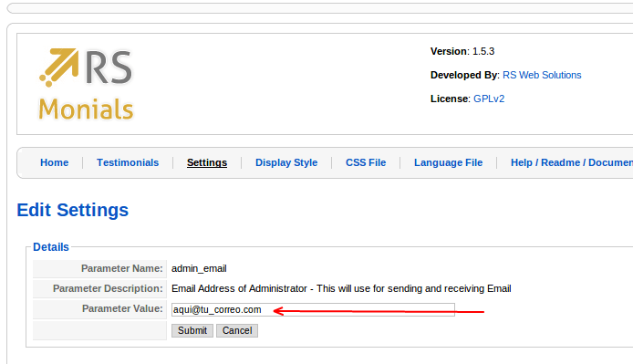
Task: Click the Edit Settings heading
Action: pyautogui.click(x=73, y=210)
